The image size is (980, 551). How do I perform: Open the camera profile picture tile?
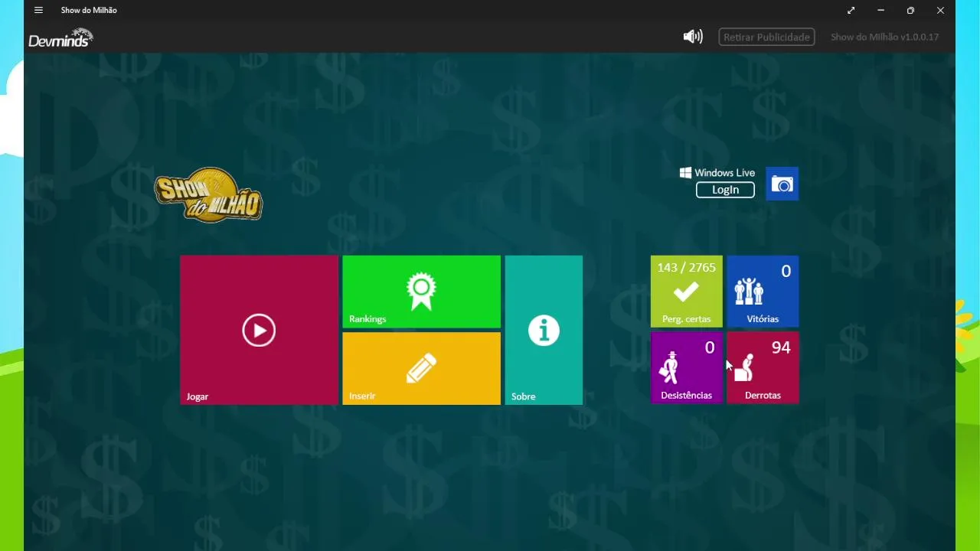pos(782,184)
